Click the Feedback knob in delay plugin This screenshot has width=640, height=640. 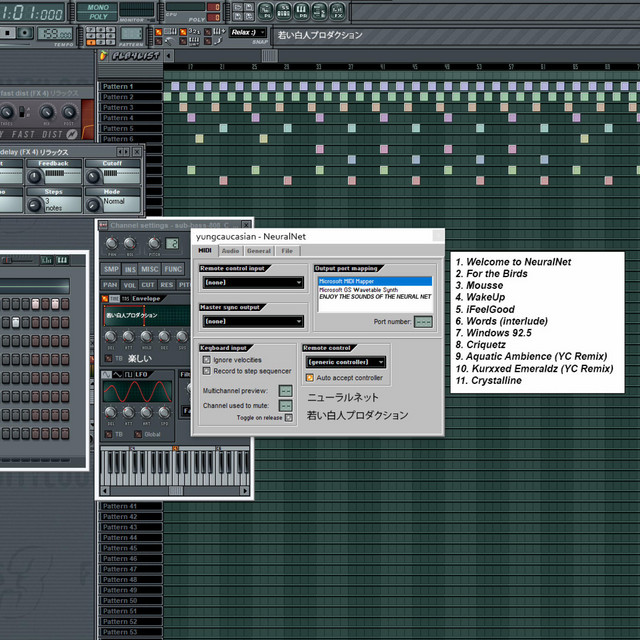tap(34, 176)
